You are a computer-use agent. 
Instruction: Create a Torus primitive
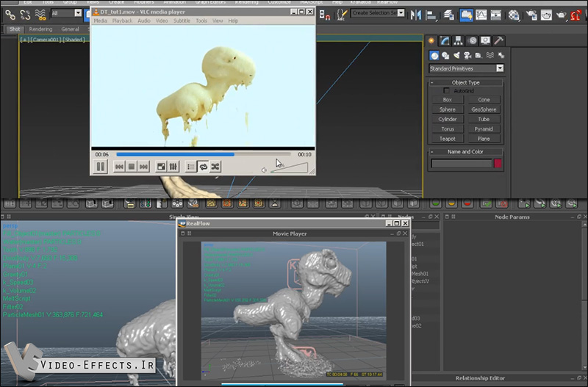tap(448, 129)
